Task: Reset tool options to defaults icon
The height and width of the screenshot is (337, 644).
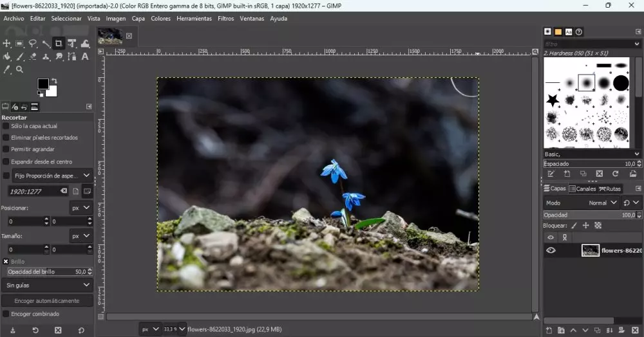Action: [x=81, y=331]
